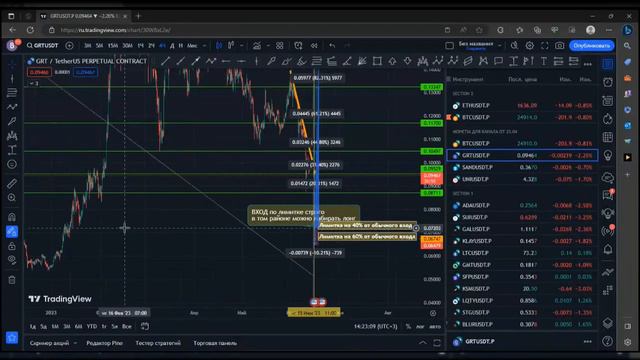Open GRTUSDT.P details three-dots menu
640x360 pixels.
point(587,341)
